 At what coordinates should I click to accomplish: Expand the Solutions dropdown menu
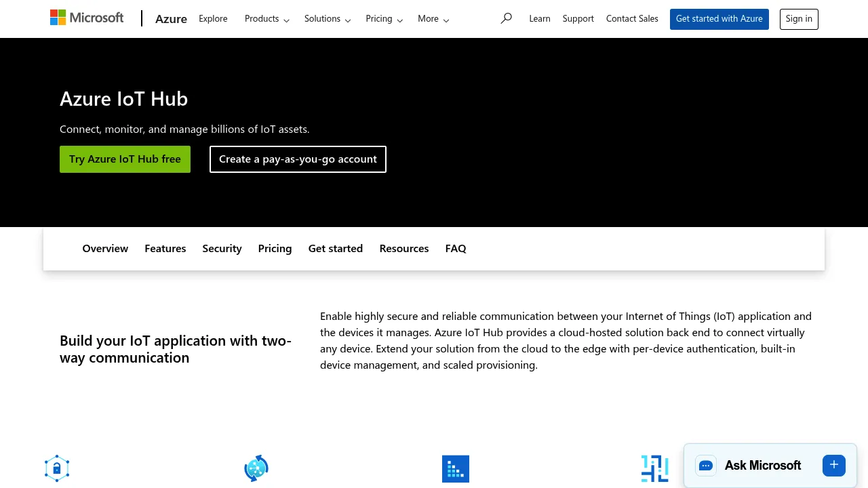tap(328, 19)
